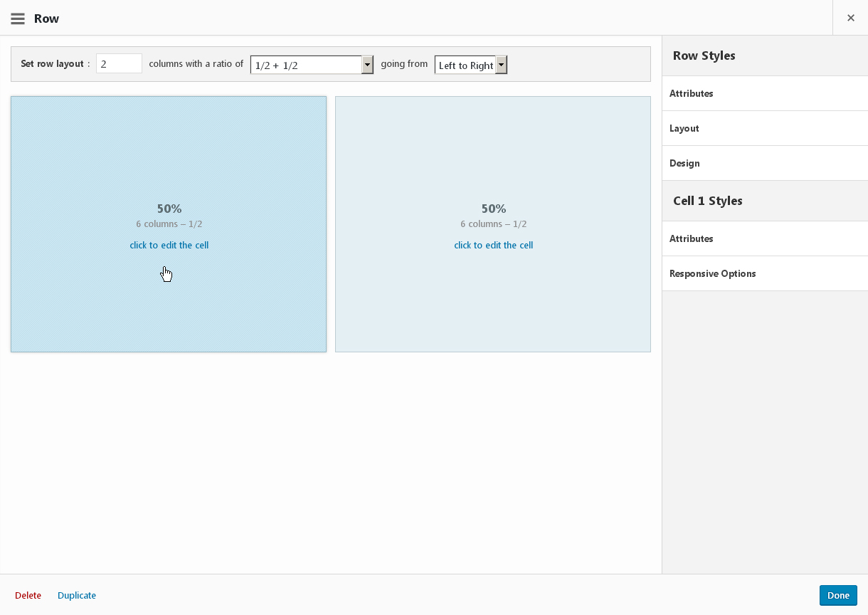Click the red Delete link

(28, 595)
